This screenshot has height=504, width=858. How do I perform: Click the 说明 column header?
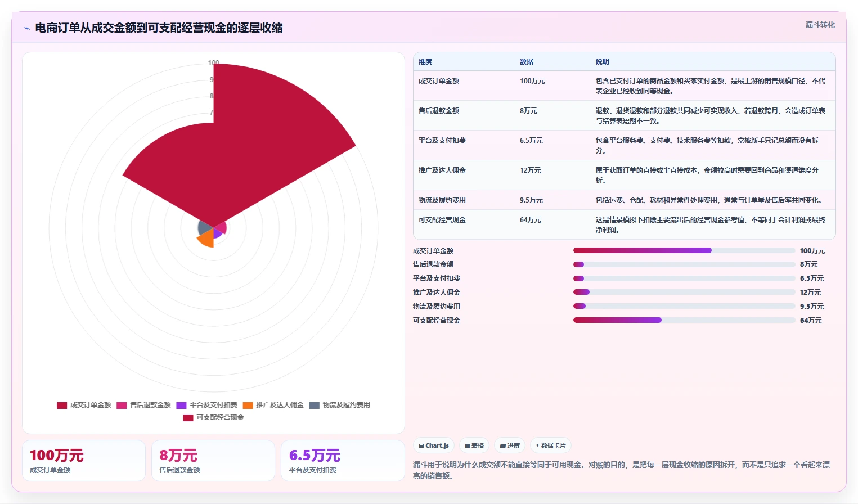tap(603, 62)
